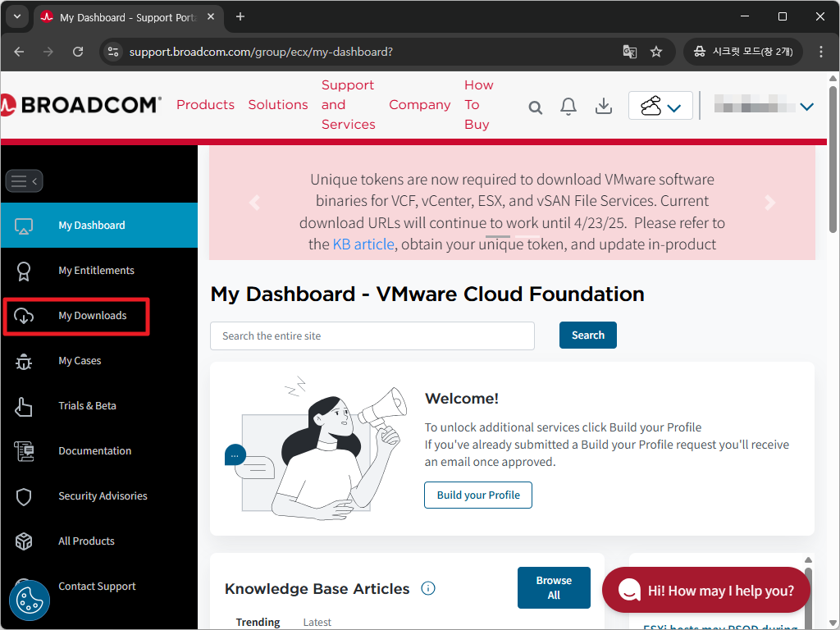Open My Cases in the sidebar
This screenshot has width=840, height=630.
pyautogui.click(x=99, y=362)
